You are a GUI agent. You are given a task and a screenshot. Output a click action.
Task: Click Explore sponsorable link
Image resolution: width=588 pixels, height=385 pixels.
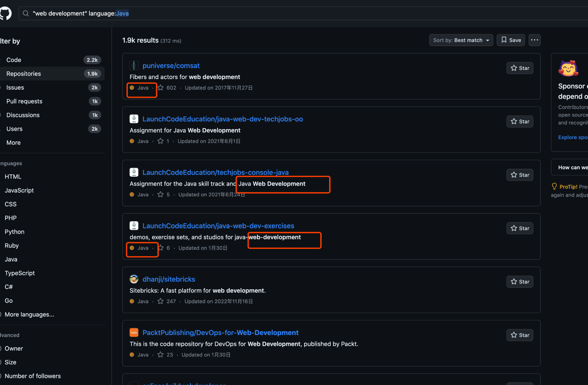[573, 137]
